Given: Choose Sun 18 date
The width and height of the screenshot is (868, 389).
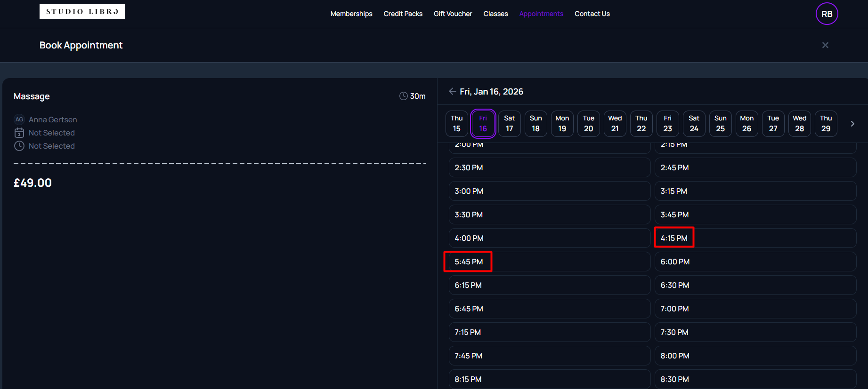Looking at the screenshot, I should click(x=536, y=123).
